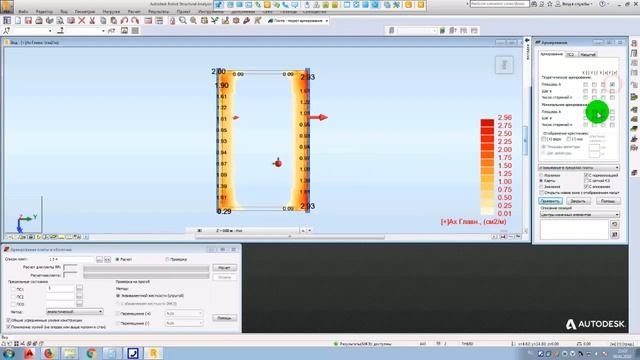This screenshot has width=640, height=360.
Task: Select the Проверка radio button in lower dialog
Action: click(x=167, y=259)
